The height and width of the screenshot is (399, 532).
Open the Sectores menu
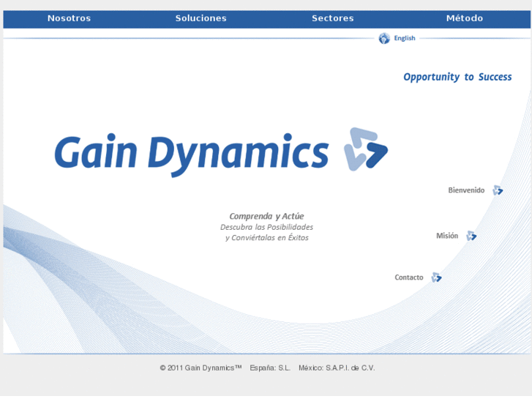(333, 18)
